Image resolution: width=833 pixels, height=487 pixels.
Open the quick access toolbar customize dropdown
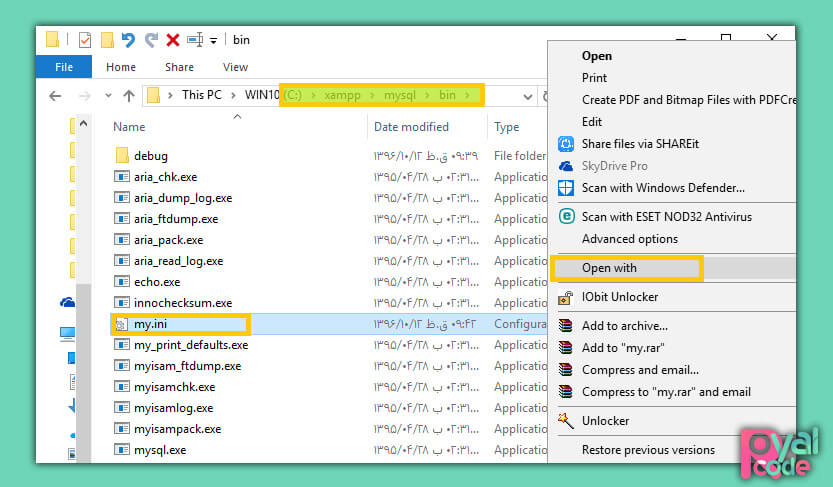(x=214, y=40)
